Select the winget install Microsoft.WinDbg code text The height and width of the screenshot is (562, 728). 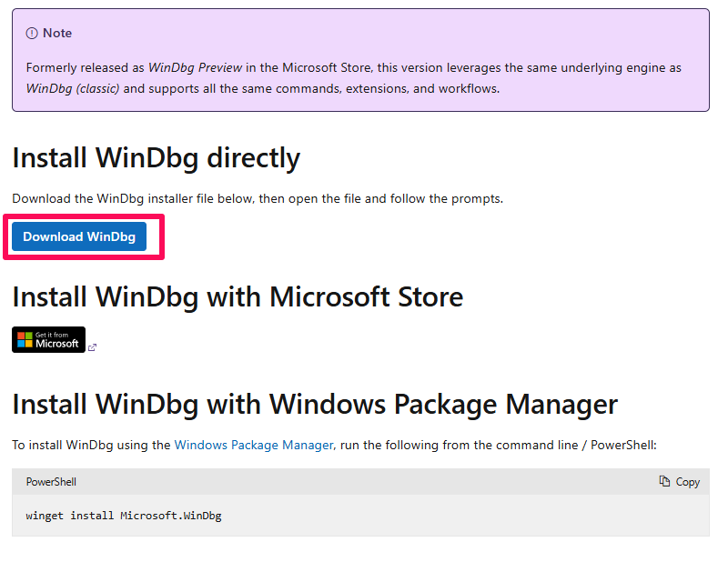(124, 516)
